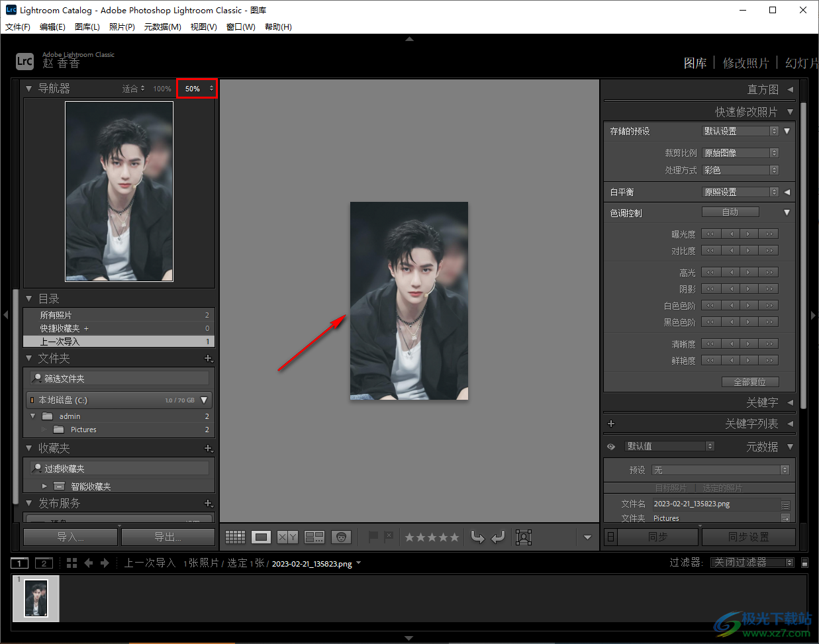
Task: Add keyword with plus in 关键字列表
Action: [611, 424]
